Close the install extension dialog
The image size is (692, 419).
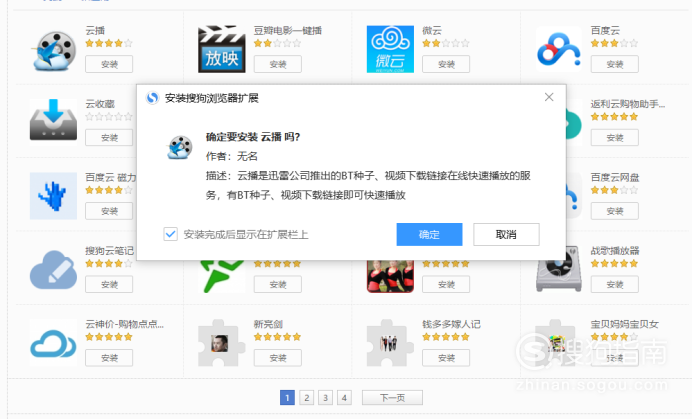(x=549, y=97)
